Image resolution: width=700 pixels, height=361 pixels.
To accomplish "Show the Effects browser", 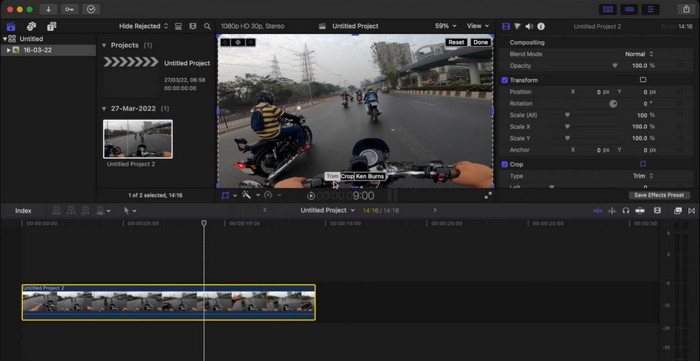I will tap(678, 211).
